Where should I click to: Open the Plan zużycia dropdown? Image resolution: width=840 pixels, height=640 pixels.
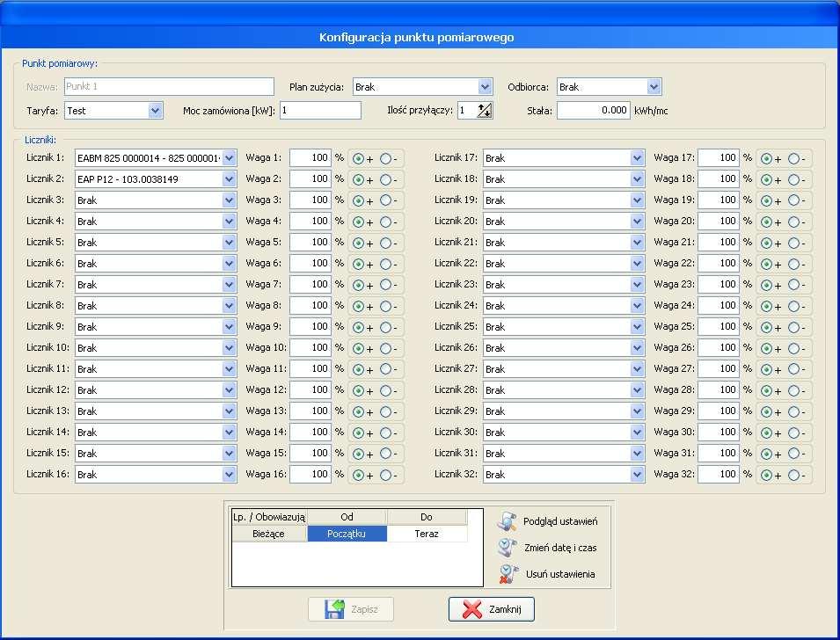[x=485, y=87]
